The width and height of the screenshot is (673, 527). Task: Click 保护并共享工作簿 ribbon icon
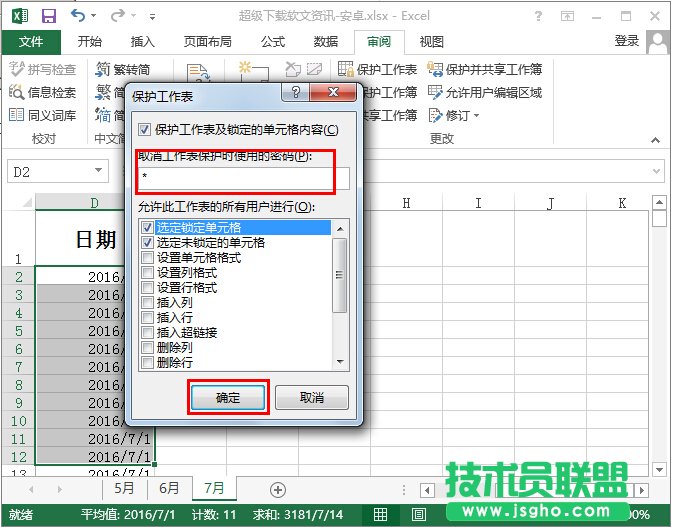[436, 69]
